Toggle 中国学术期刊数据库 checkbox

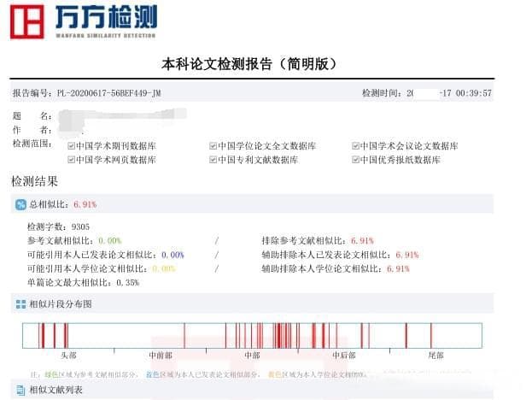click(x=71, y=146)
